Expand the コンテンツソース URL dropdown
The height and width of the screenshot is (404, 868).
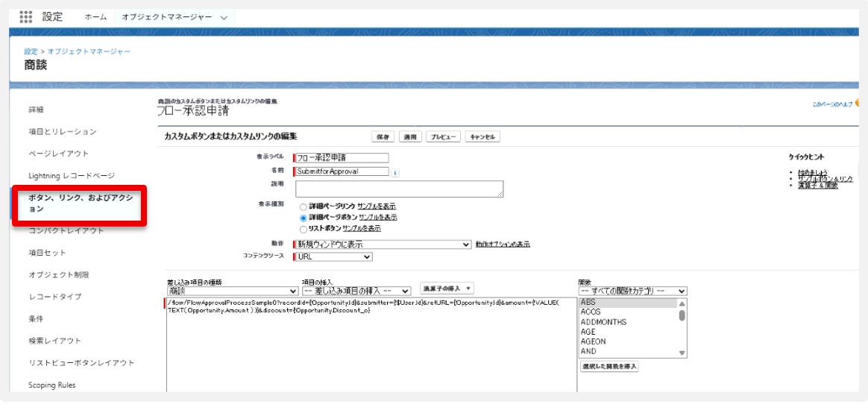point(333,256)
